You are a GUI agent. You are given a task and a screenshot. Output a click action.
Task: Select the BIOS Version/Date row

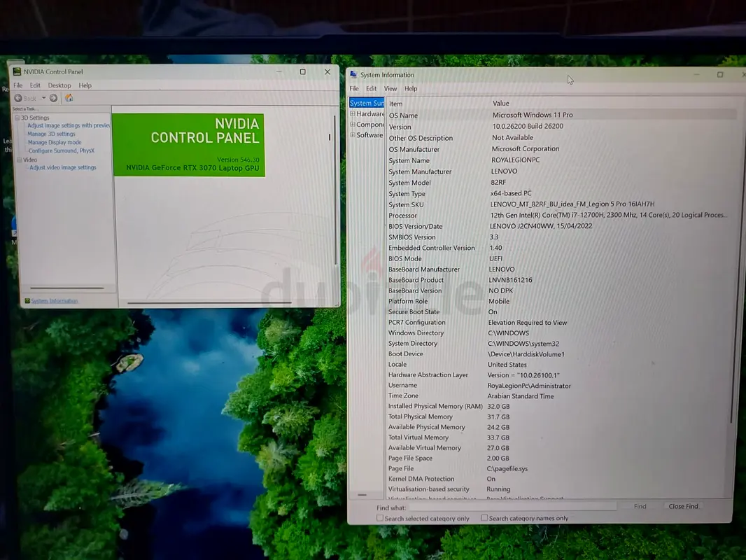tap(561, 227)
